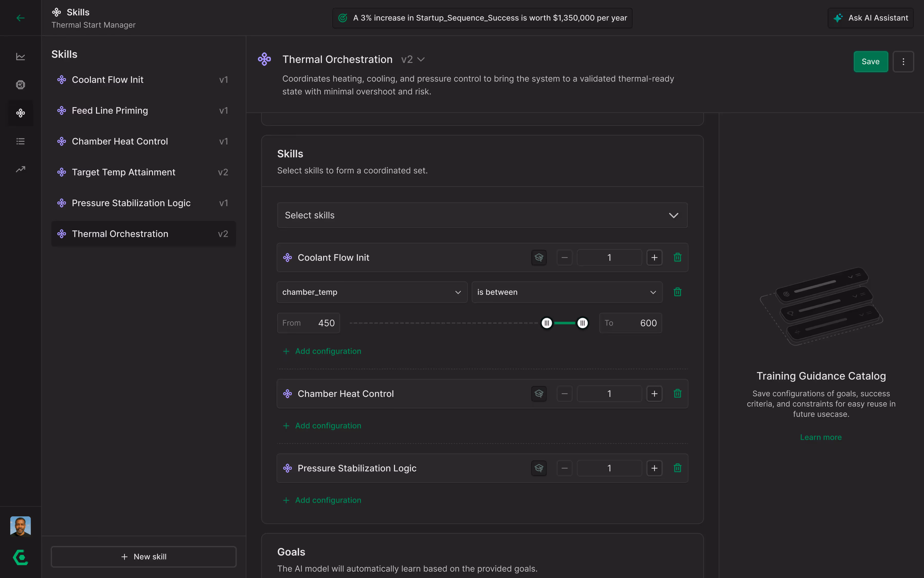Click the Pressure Stabilization Logic quantity field
Screen dimensions: 924x578
609,468
